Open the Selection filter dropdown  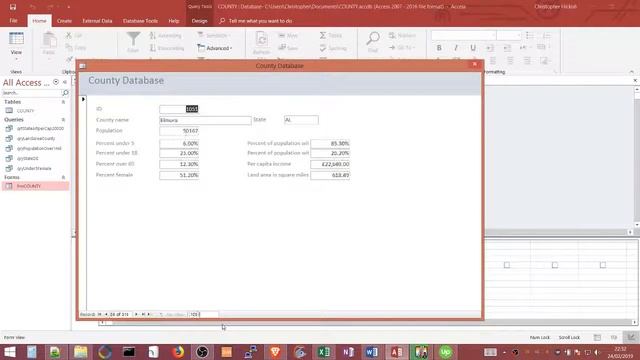coord(214,36)
